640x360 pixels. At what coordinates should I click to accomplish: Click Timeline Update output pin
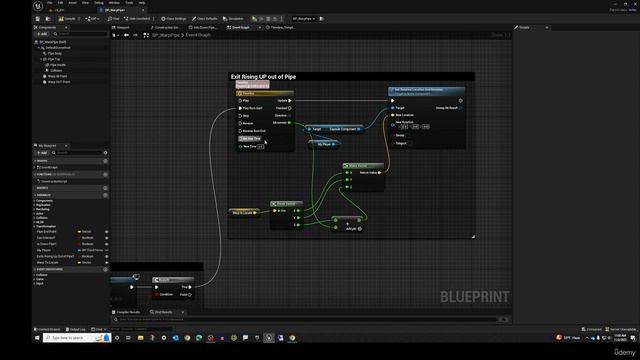click(290, 100)
